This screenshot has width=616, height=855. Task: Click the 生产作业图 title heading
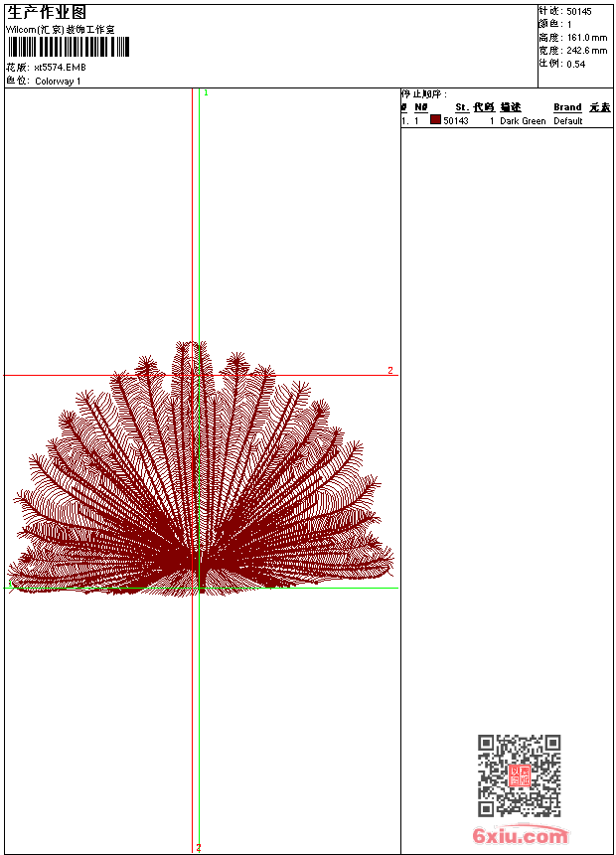(46, 12)
